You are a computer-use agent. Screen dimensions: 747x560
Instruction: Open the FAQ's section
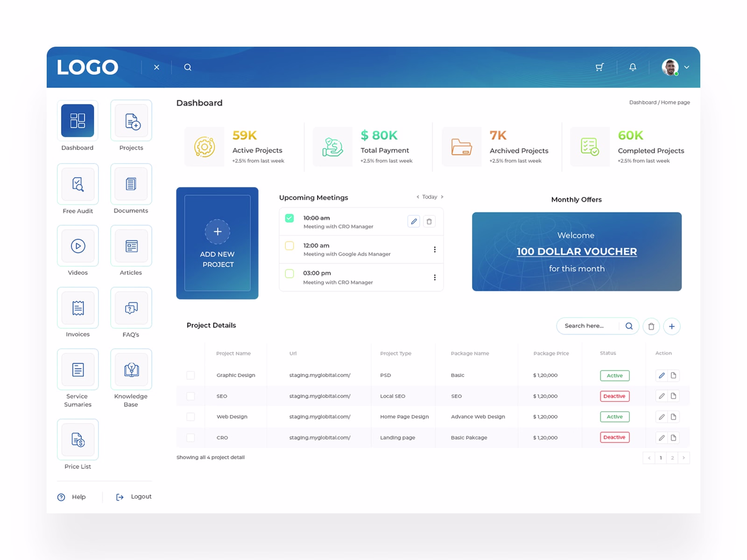(x=131, y=308)
